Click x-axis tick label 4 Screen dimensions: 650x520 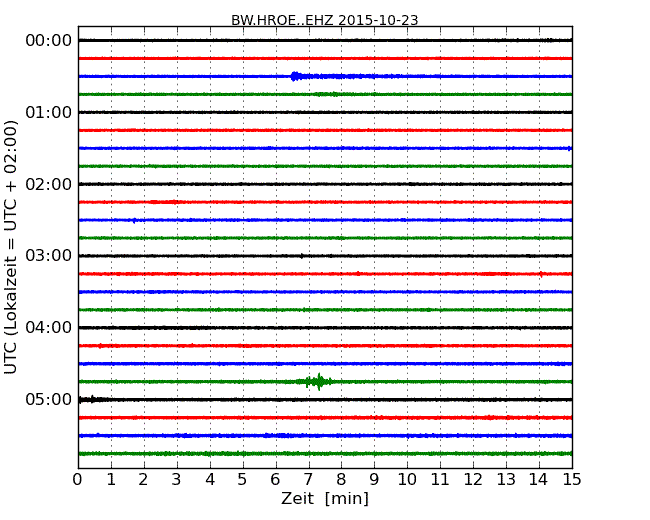(210, 480)
